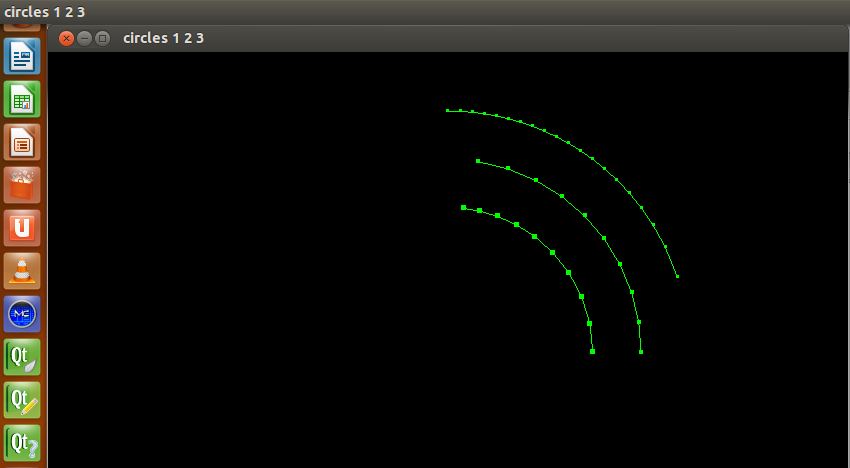
Task: Launch the Qt icon with a green leaf
Action: click(22, 357)
